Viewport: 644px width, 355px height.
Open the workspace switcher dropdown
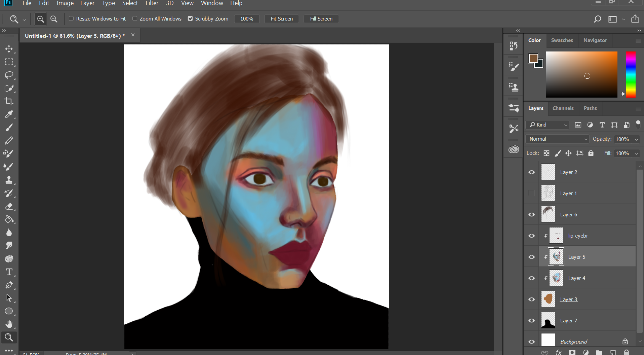pyautogui.click(x=624, y=19)
